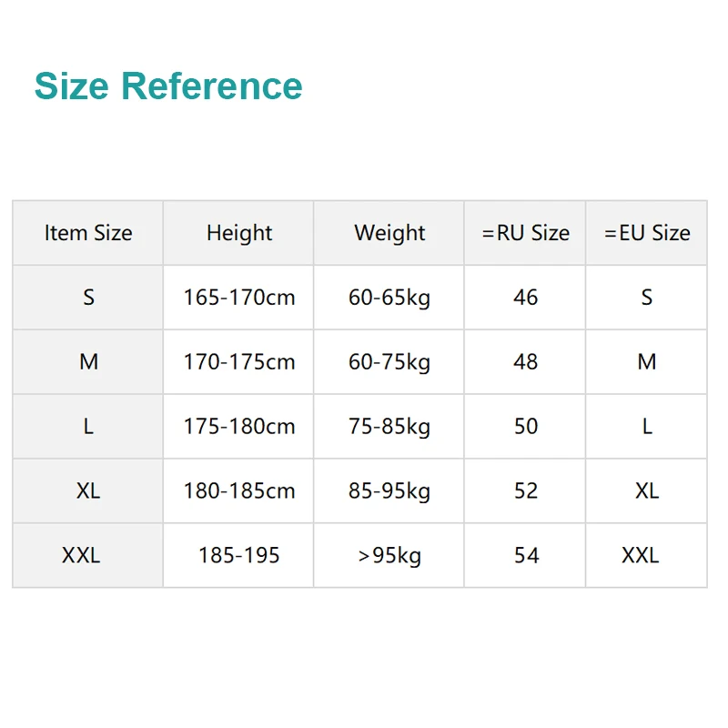Screen dimensions: 728x728
Task: Select RU size 46 cell
Action: 525,298
